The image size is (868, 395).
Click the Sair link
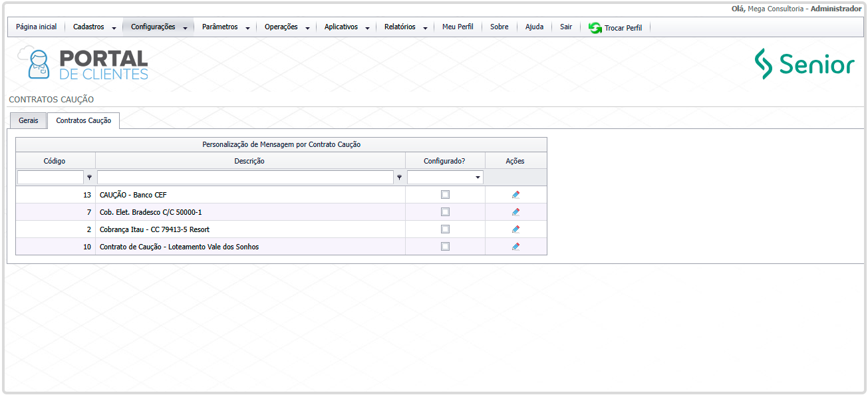566,27
